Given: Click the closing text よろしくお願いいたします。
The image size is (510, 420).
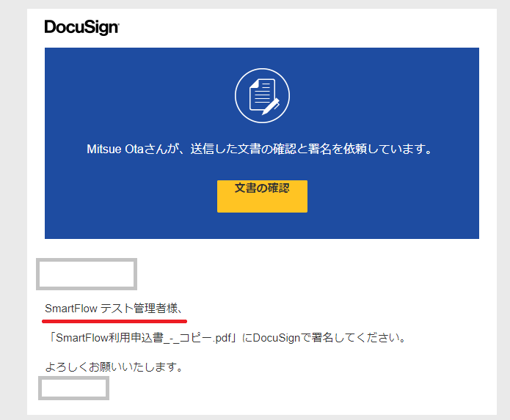Looking at the screenshot, I should click(x=114, y=366).
